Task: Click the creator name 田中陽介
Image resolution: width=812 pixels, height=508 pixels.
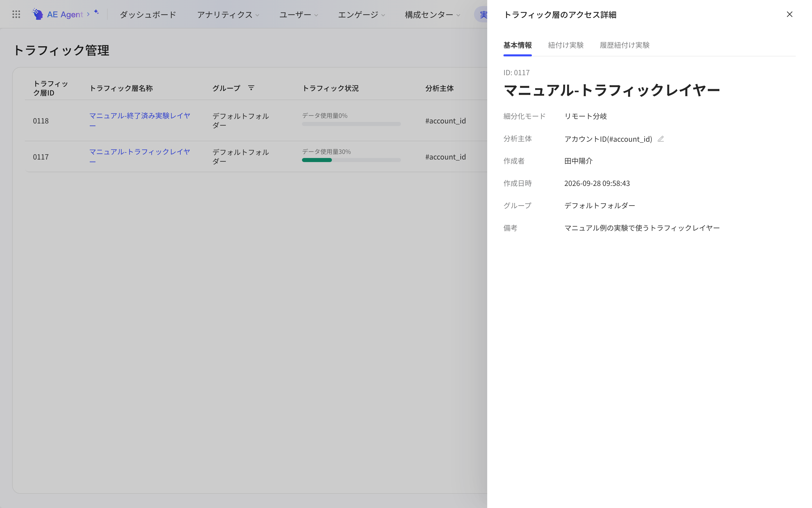Action: pyautogui.click(x=579, y=161)
